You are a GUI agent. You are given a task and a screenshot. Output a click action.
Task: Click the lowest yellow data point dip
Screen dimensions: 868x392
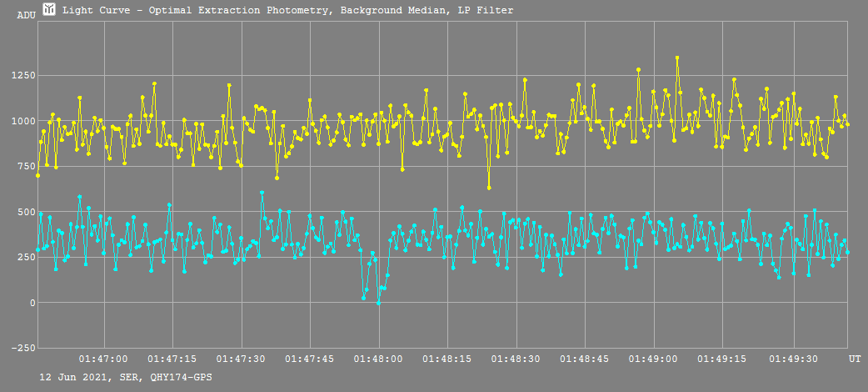pos(489,188)
